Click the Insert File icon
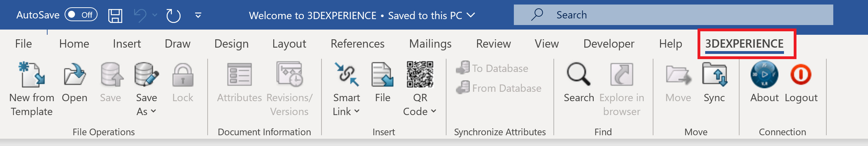The height and width of the screenshot is (146, 868). pos(382,74)
